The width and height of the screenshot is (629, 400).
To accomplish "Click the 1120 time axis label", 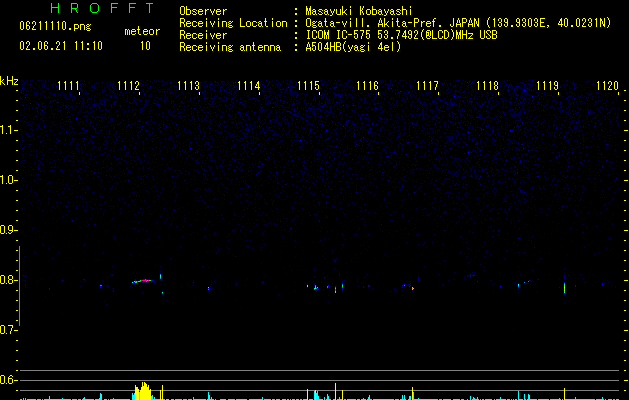I will click(x=607, y=85).
